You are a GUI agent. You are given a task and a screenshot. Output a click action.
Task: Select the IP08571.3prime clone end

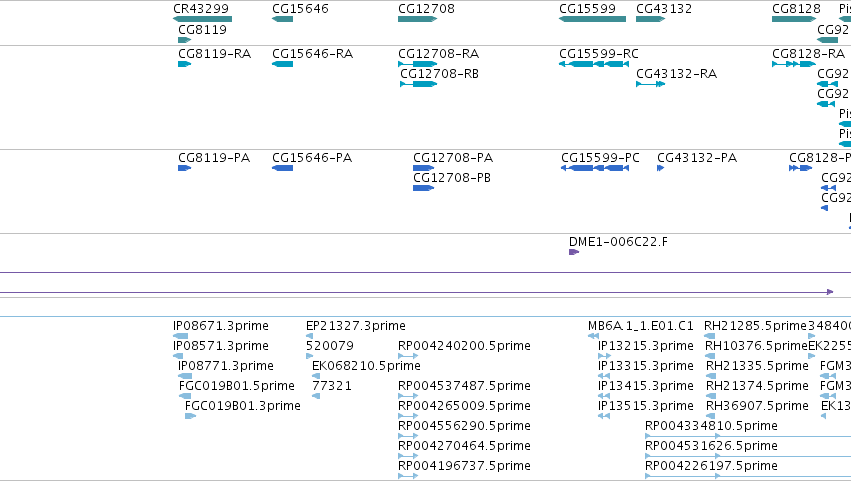tap(178, 356)
